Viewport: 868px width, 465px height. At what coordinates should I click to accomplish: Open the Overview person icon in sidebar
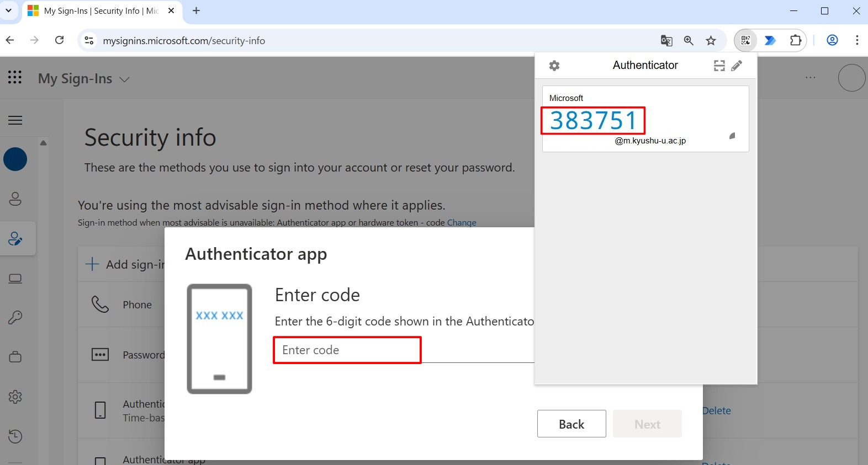15,199
